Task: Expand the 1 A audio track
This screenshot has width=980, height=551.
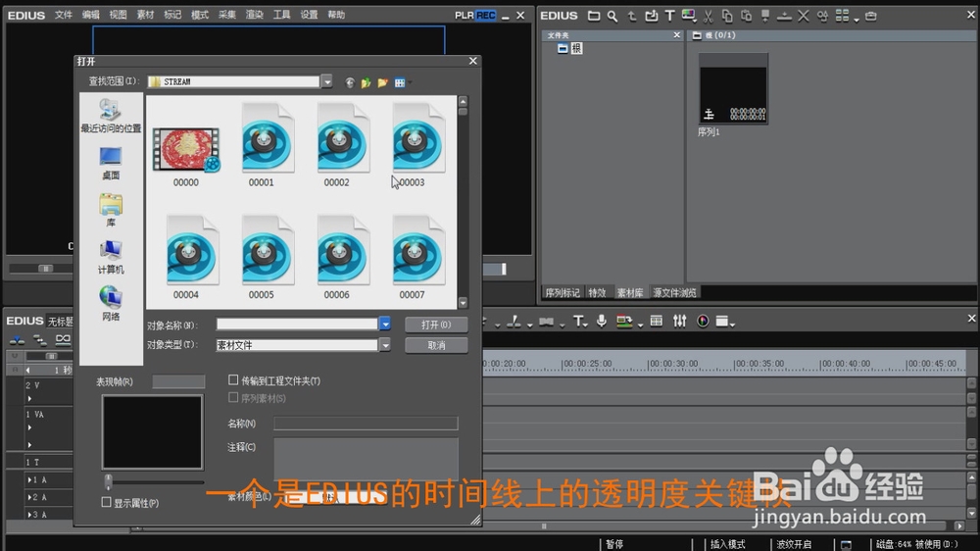Action: coord(28,479)
